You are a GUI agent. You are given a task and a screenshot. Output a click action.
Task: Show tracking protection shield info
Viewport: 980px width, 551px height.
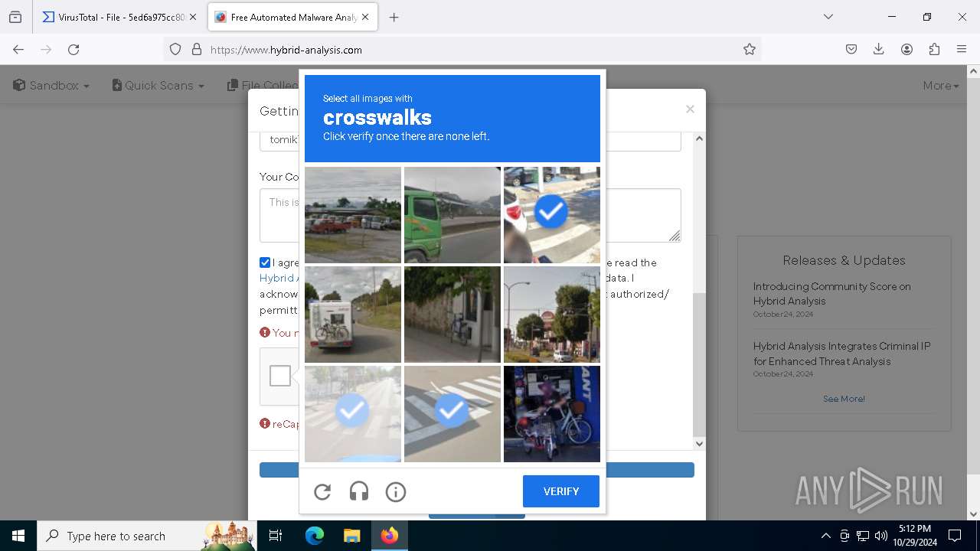pos(175,50)
